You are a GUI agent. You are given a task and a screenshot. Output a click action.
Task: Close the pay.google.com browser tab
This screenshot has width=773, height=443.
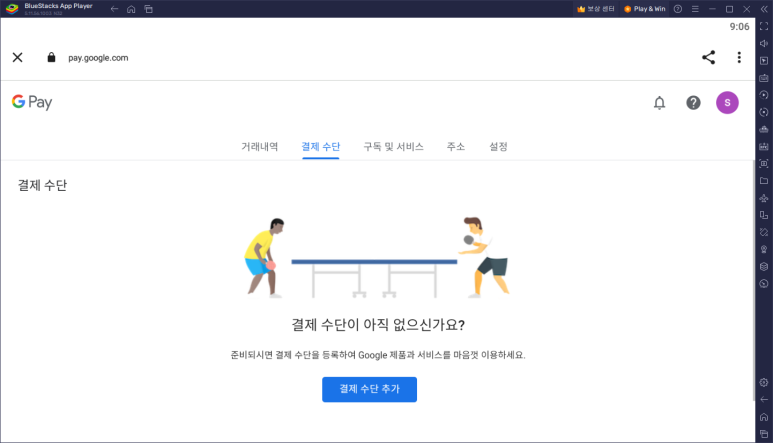pos(18,58)
